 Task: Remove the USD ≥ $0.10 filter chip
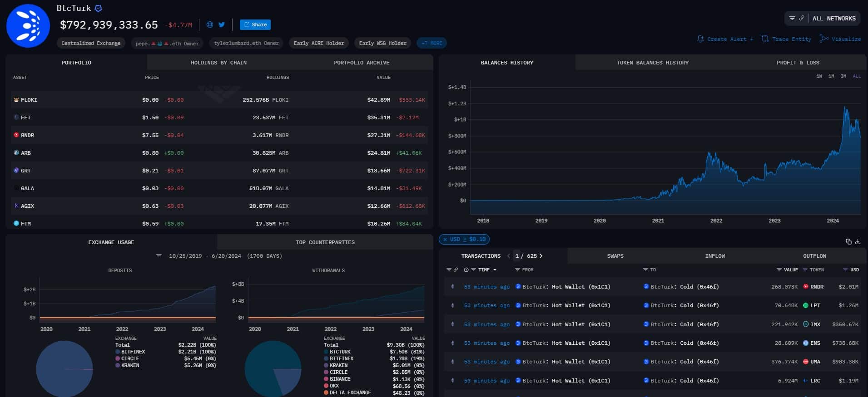445,239
